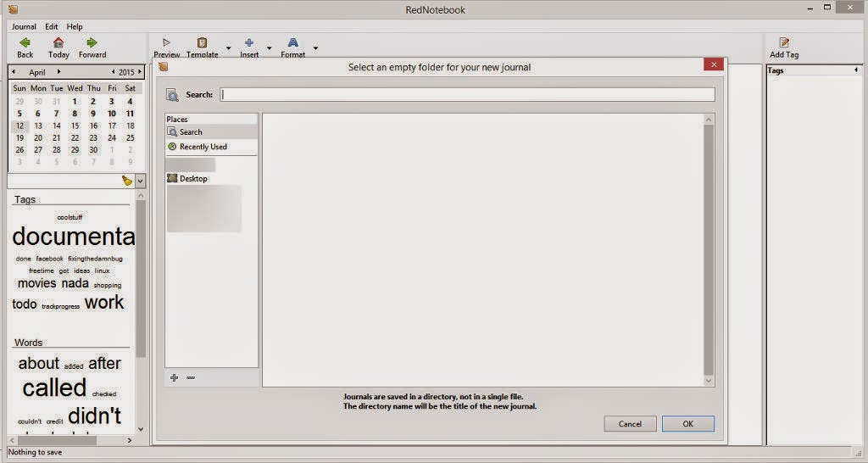This screenshot has width=868, height=463.
Task: Go to previous year arrow
Action: (x=113, y=72)
